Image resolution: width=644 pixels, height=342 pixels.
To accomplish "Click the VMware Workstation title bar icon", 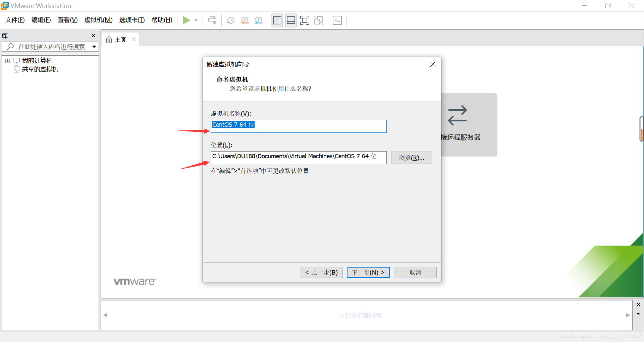I will coord(5,6).
